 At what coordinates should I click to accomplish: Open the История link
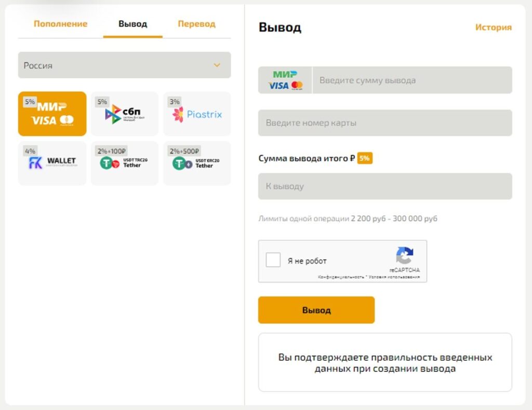coord(494,27)
